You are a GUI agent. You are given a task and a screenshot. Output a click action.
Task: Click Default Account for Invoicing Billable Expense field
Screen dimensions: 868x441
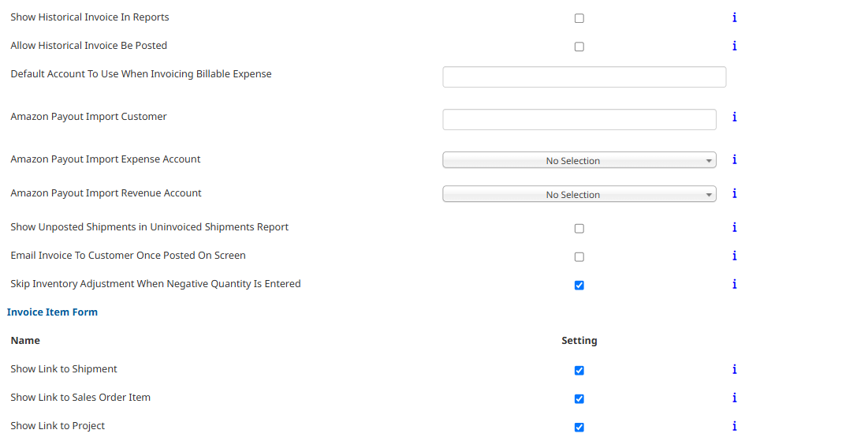pos(584,77)
